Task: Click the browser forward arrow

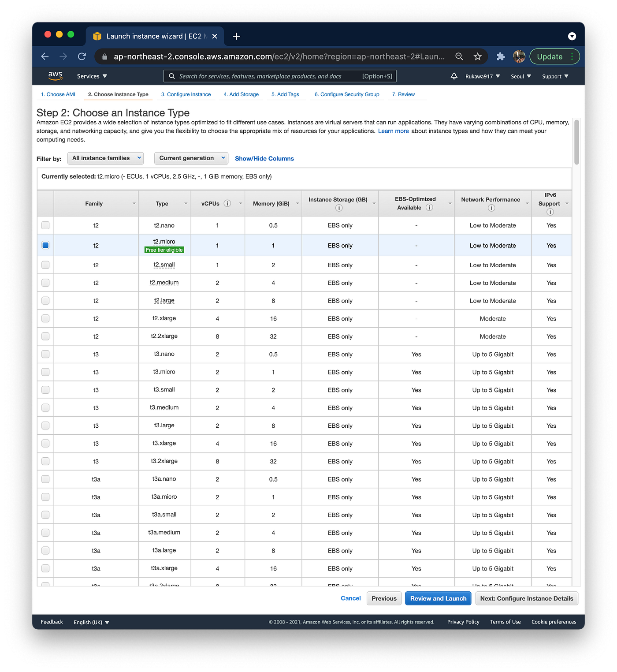Action: 63,56
